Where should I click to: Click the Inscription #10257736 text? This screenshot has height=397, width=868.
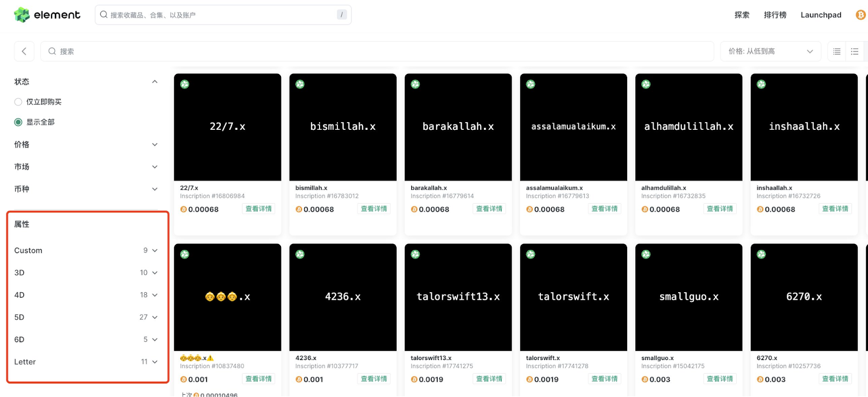788,366
